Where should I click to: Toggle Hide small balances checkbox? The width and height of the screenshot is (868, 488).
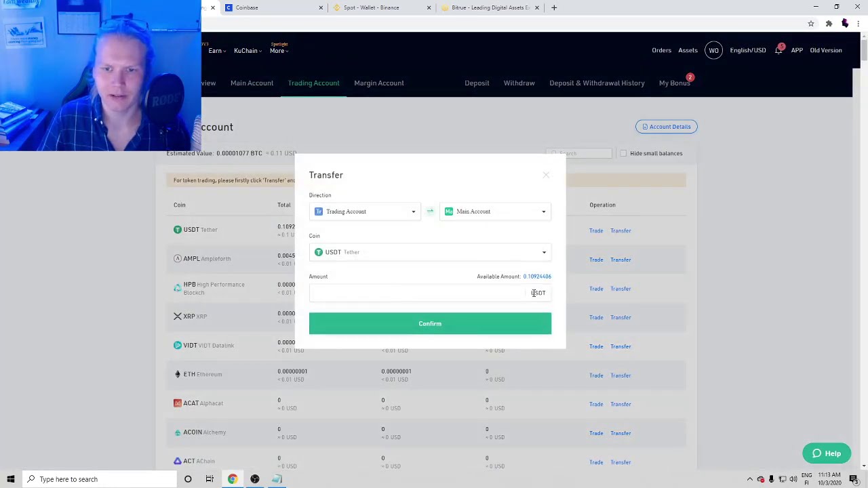pyautogui.click(x=623, y=153)
